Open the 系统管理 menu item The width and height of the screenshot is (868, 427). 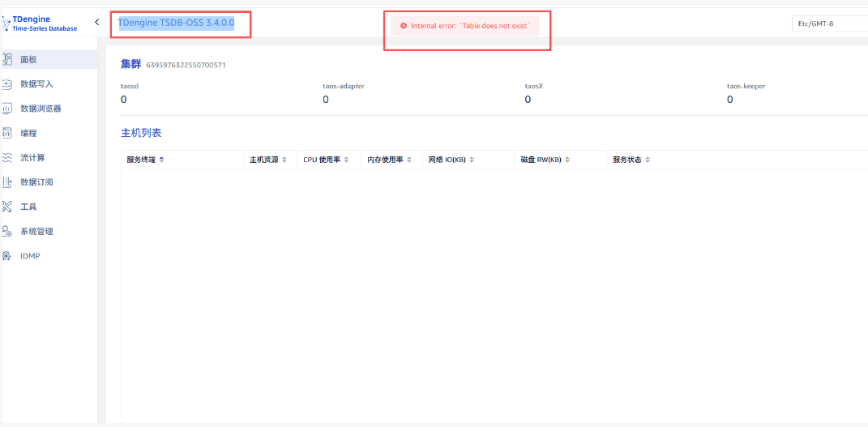click(36, 231)
